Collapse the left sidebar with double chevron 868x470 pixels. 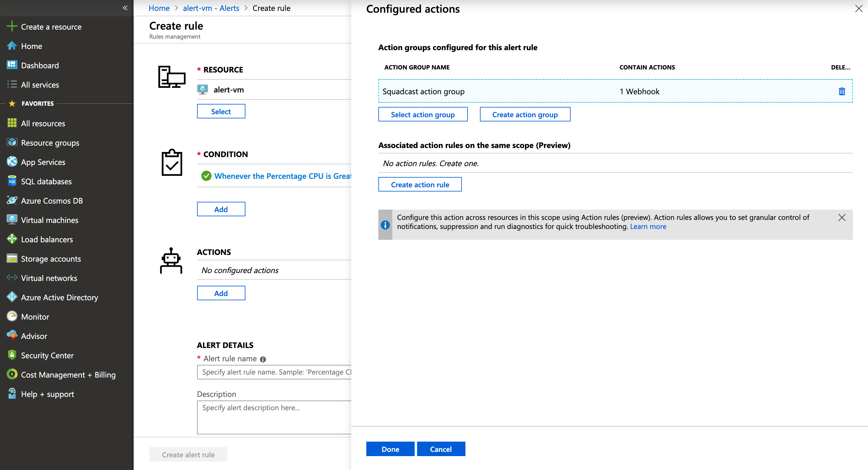click(125, 8)
